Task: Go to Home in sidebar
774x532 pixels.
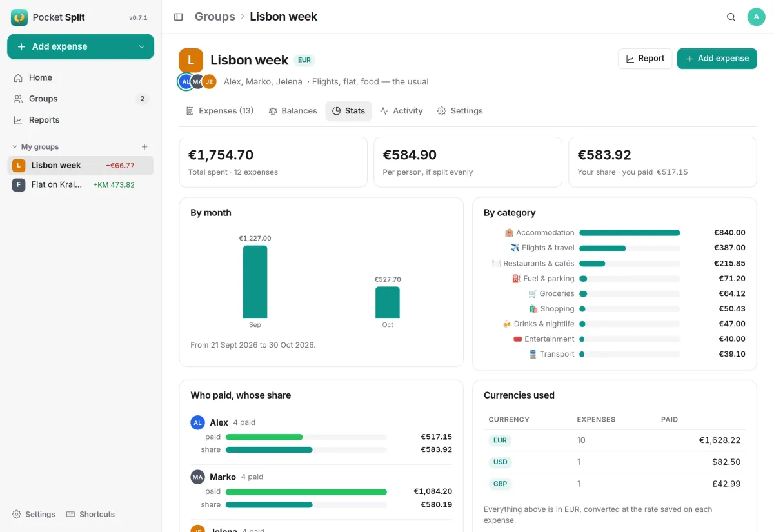Action: [81, 77]
